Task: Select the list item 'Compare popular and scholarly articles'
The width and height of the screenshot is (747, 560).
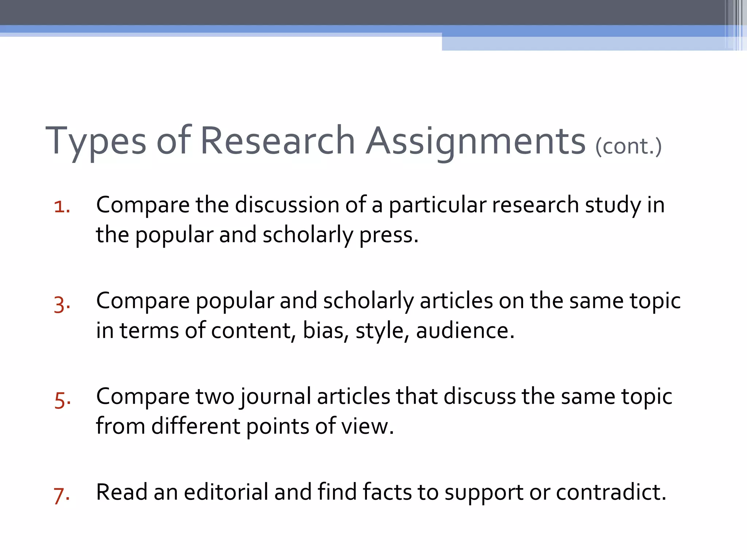Action: click(x=388, y=315)
